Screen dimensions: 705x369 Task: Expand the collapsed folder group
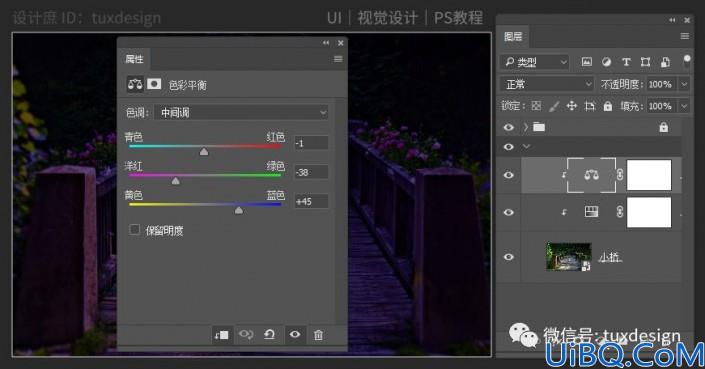click(526, 127)
